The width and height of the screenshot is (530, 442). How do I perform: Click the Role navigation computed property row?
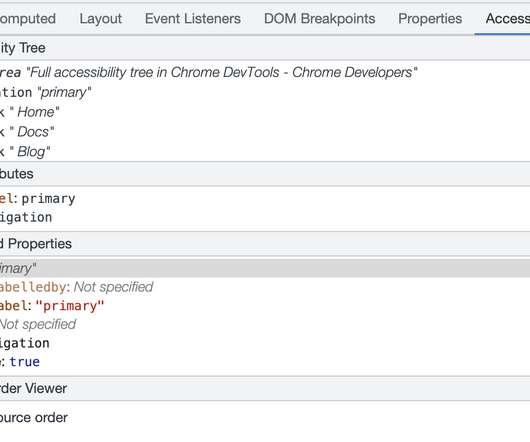[265, 343]
